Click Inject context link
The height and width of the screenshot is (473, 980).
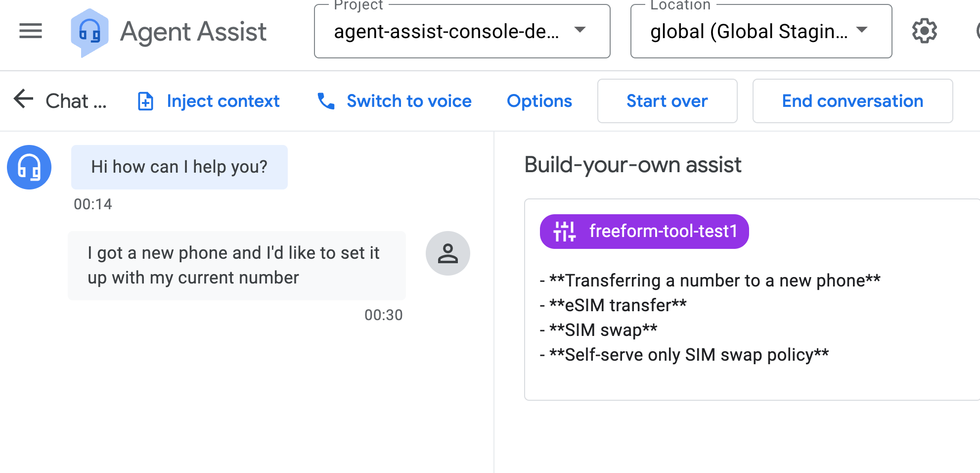223,101
